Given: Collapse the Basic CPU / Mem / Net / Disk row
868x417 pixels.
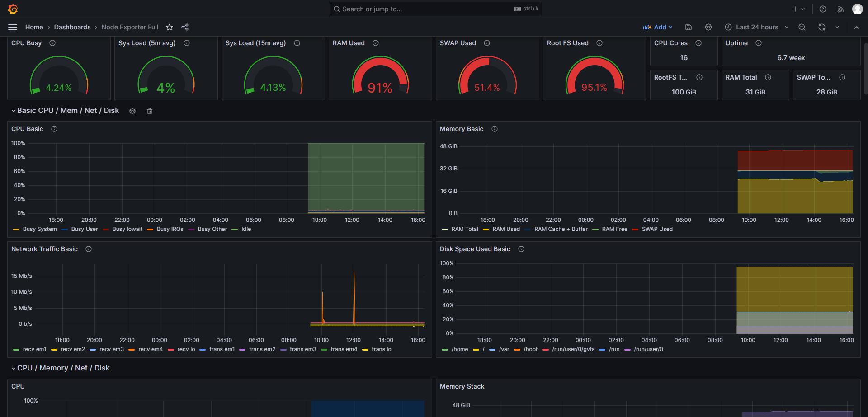Looking at the screenshot, I should point(14,111).
